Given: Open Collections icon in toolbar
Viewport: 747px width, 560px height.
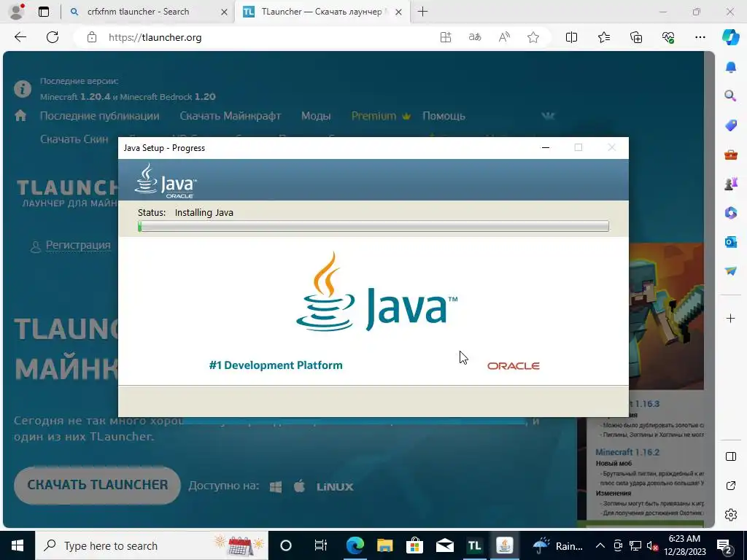Looking at the screenshot, I should click(636, 37).
